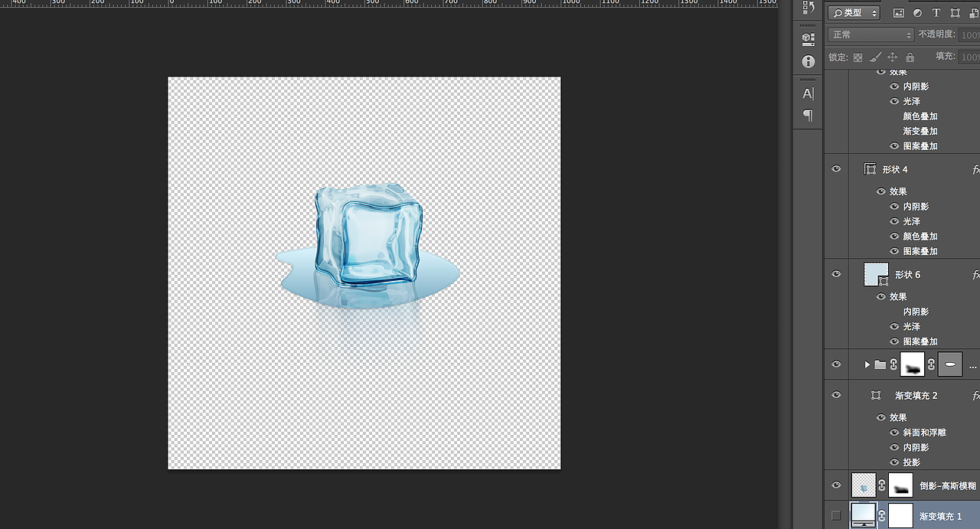980x529 pixels.
Task: Click the 形状 4 vector shape icon
Action: [x=870, y=169]
